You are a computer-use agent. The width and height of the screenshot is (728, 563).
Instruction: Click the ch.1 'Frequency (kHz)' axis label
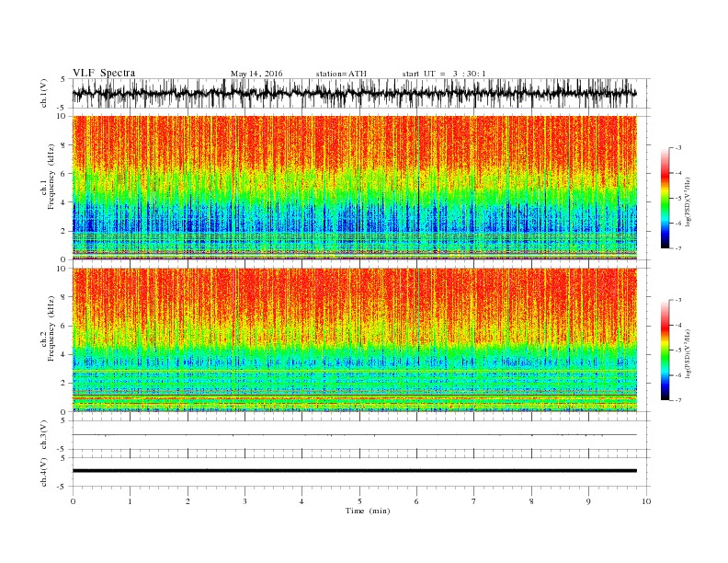point(51,177)
